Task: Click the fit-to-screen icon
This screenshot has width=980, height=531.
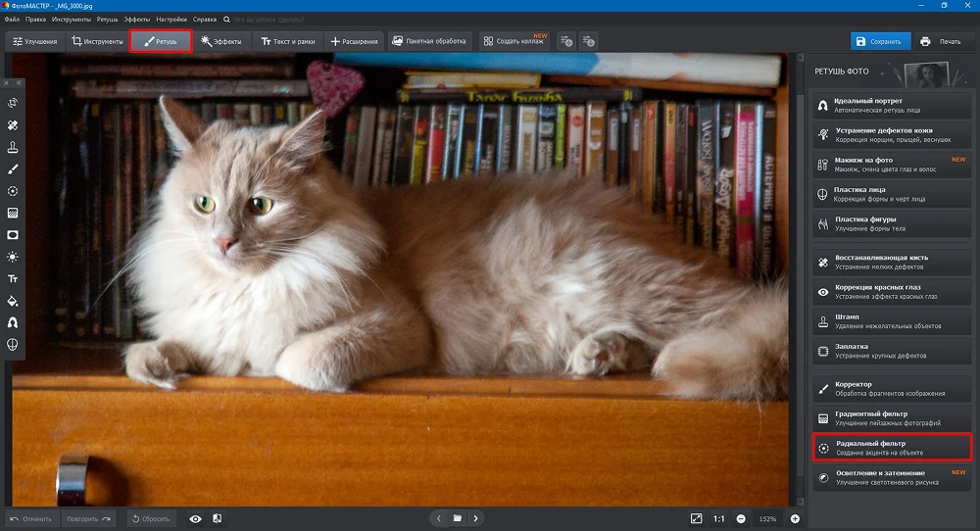Action: point(696,518)
